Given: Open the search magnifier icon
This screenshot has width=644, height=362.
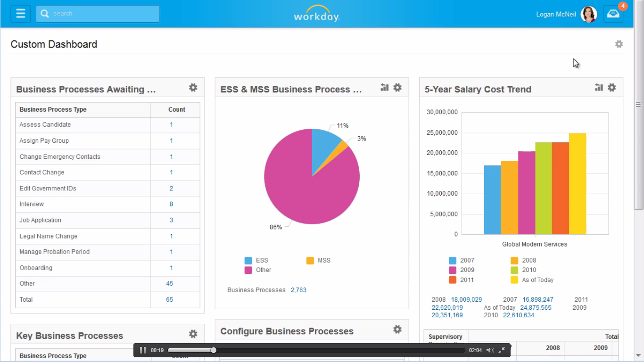Looking at the screenshot, I should pyautogui.click(x=44, y=14).
